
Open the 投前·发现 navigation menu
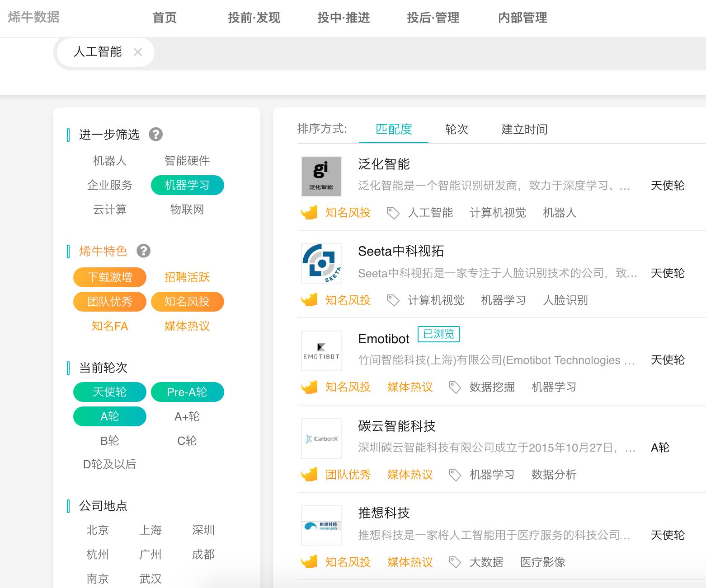(254, 18)
